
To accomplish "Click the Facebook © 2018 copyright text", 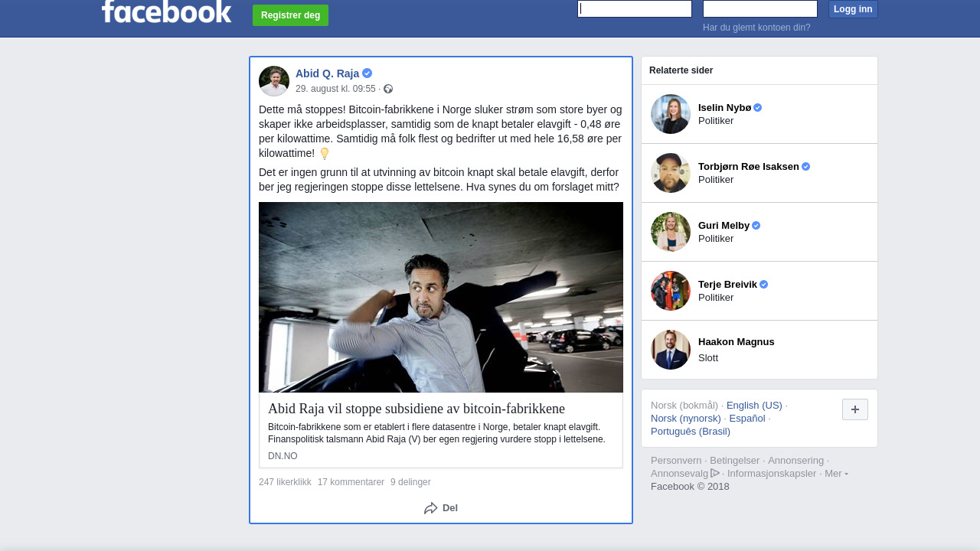I will click(x=690, y=487).
